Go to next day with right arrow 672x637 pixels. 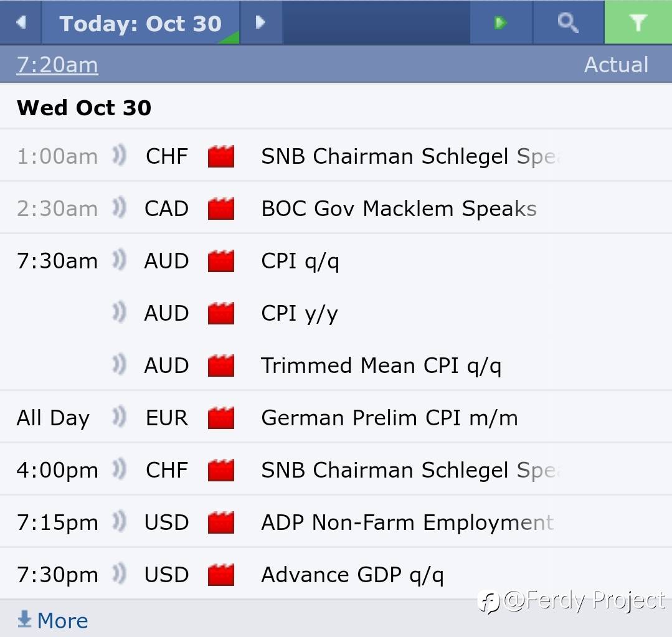tap(261, 22)
